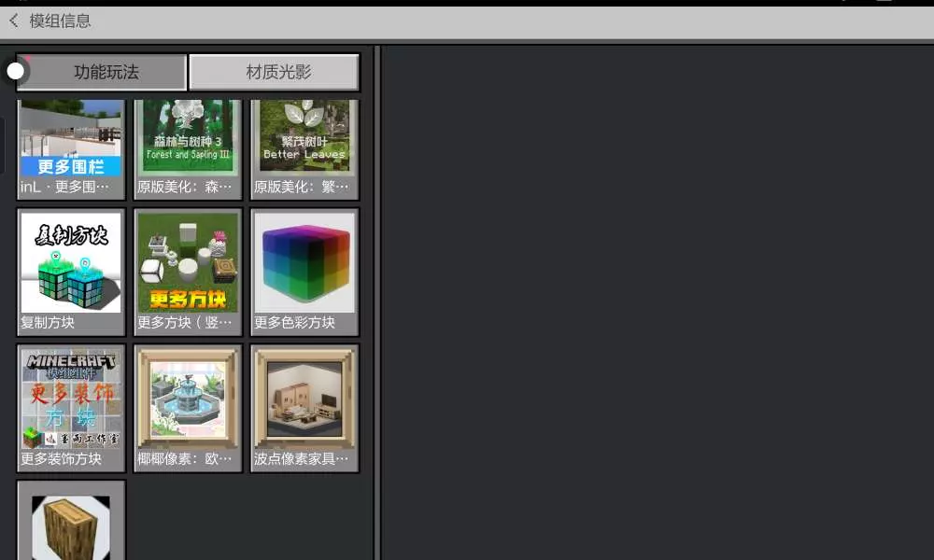Select the 更多方块 mod image
The image size is (934, 560).
(x=188, y=262)
